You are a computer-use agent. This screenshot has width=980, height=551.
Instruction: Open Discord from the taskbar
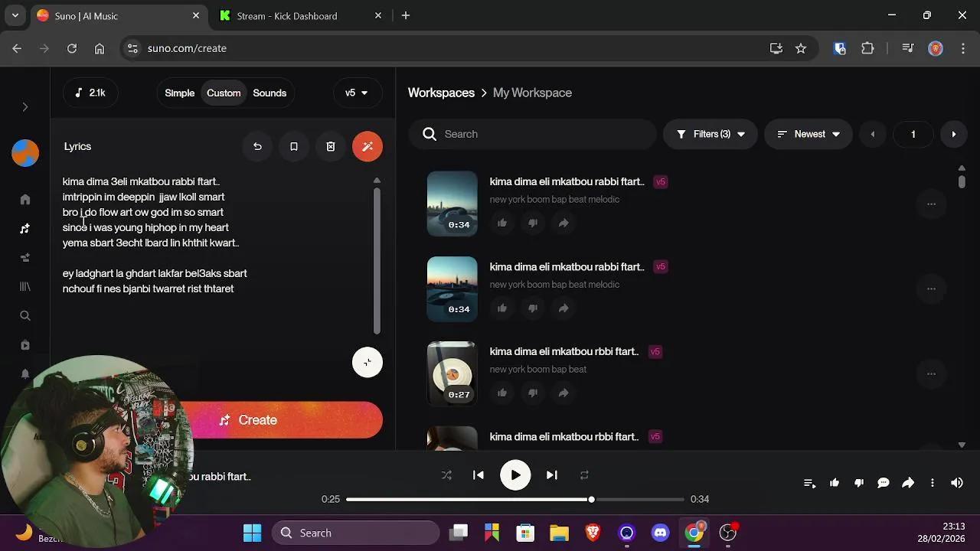[x=661, y=533]
